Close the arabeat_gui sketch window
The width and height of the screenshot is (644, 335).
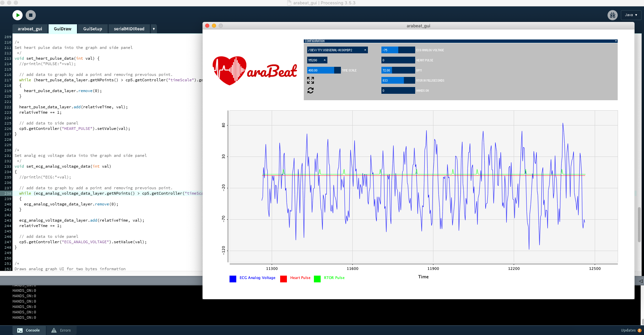207,26
